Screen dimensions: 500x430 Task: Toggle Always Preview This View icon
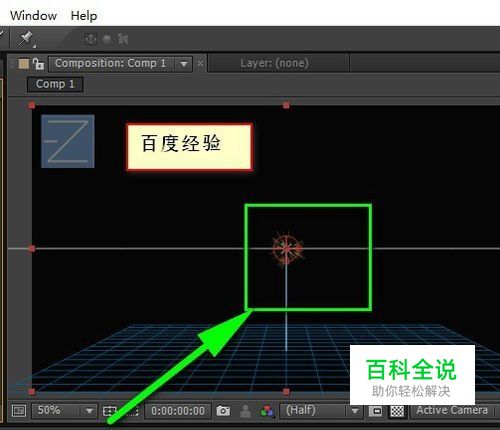19,411
